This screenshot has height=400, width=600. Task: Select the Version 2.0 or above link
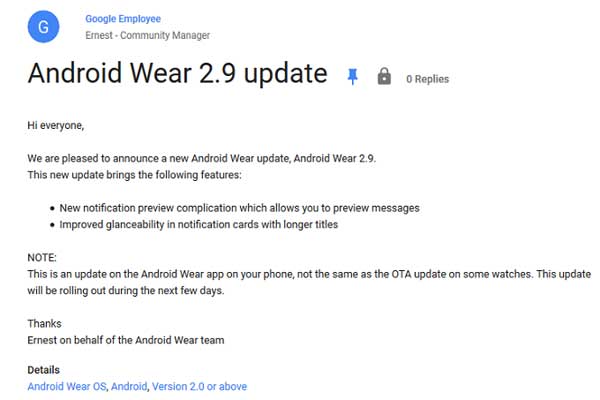pos(200,386)
